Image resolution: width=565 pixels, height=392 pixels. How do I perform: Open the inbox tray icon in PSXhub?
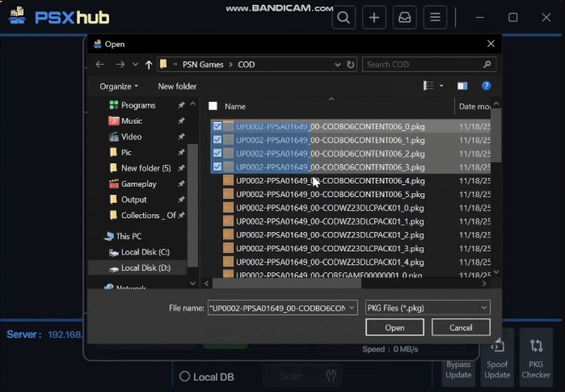click(404, 18)
